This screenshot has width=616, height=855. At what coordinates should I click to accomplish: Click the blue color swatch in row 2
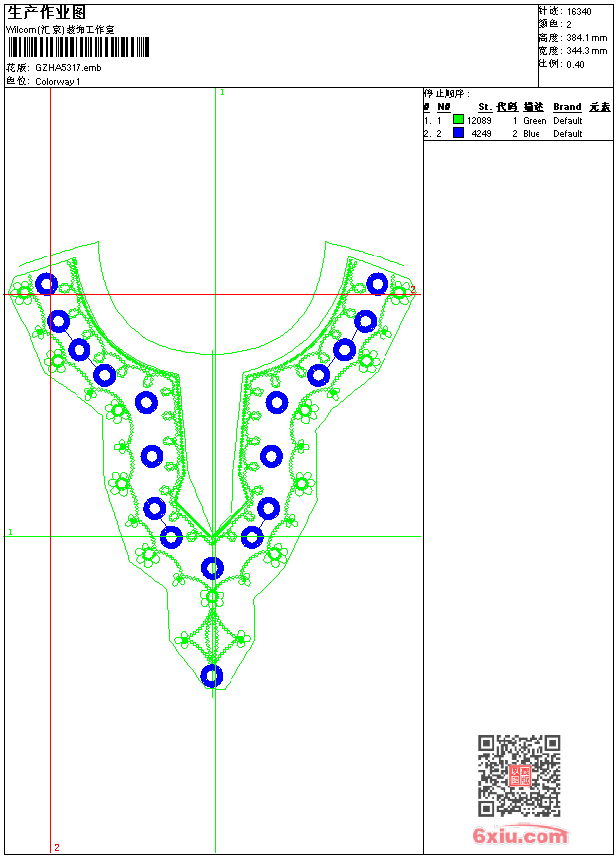pos(458,133)
